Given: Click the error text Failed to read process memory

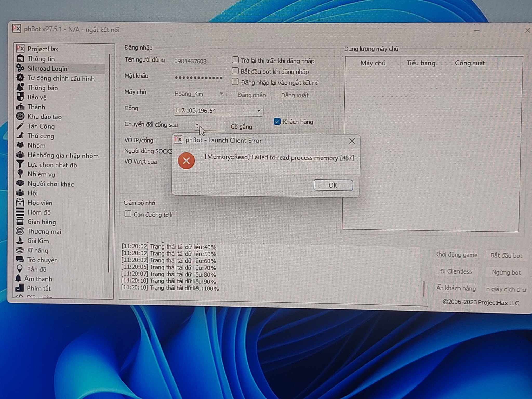Looking at the screenshot, I should (x=279, y=157).
